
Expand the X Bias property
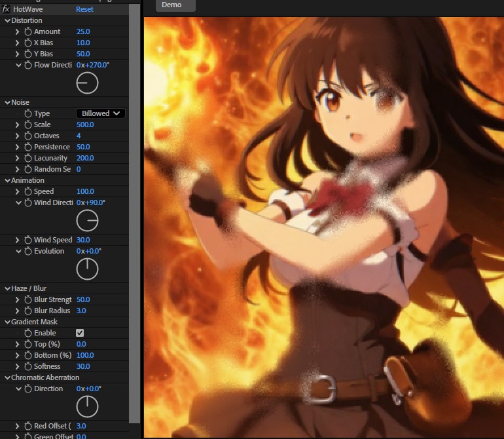pos(18,43)
